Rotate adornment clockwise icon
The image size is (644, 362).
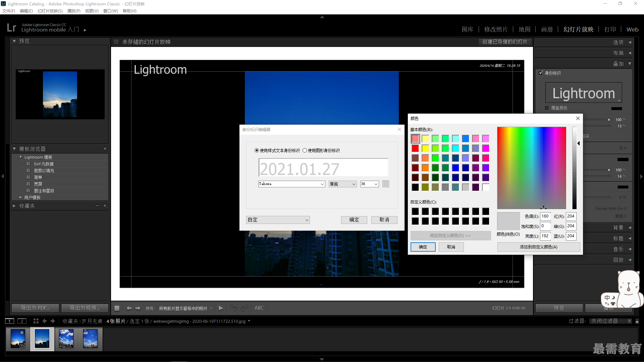click(245, 308)
